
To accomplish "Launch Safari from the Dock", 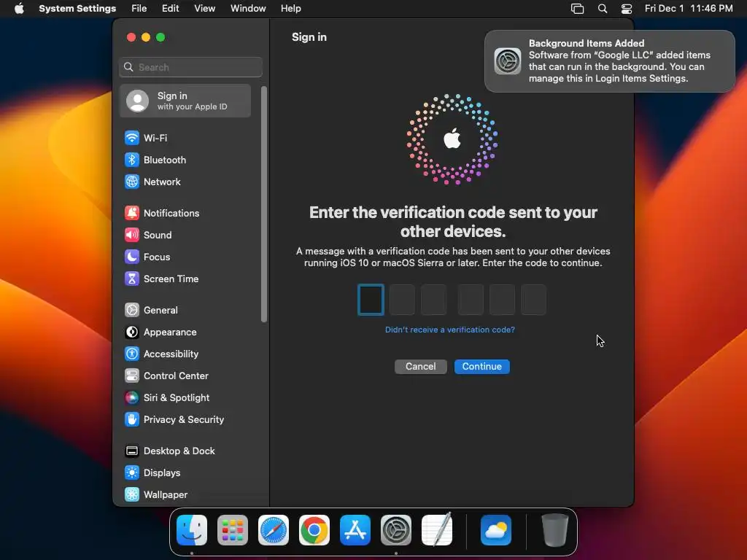I will [274, 530].
